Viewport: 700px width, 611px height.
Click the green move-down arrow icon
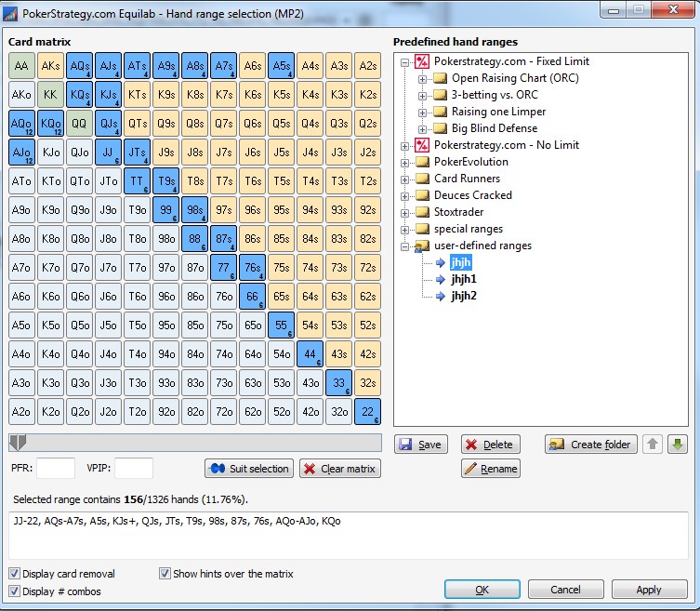click(678, 444)
